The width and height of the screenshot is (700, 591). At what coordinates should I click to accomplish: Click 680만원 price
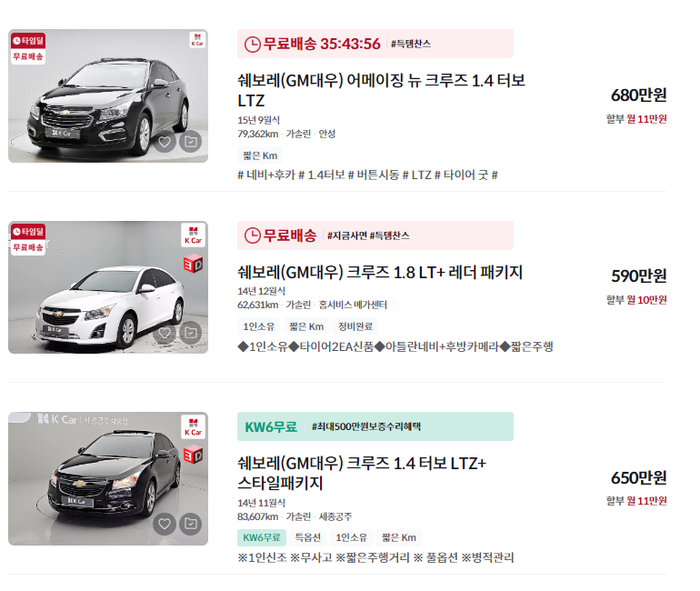(x=638, y=95)
